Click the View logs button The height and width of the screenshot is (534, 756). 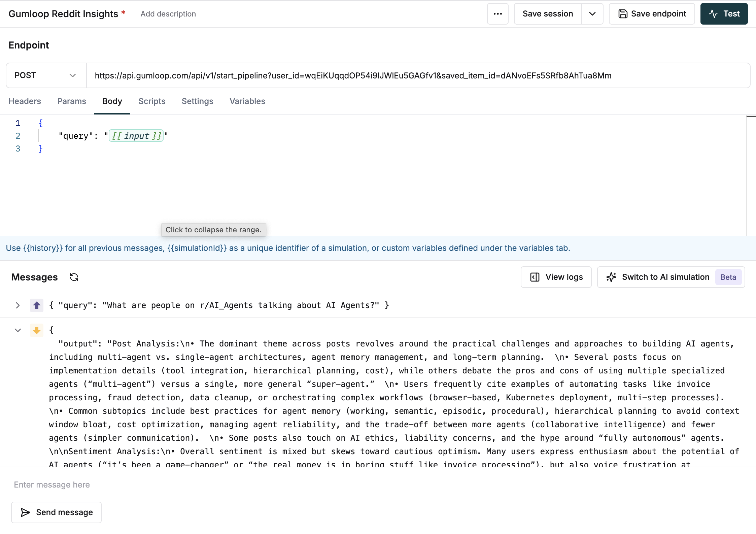(556, 277)
